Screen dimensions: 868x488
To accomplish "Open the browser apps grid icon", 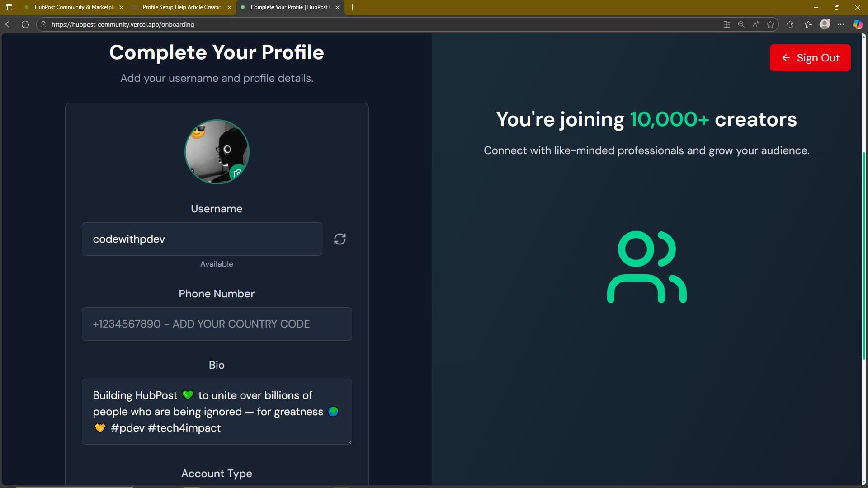I will (727, 24).
